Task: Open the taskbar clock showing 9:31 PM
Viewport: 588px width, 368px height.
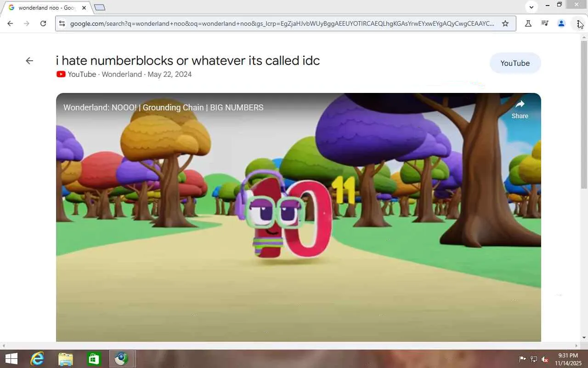Action: (x=568, y=359)
